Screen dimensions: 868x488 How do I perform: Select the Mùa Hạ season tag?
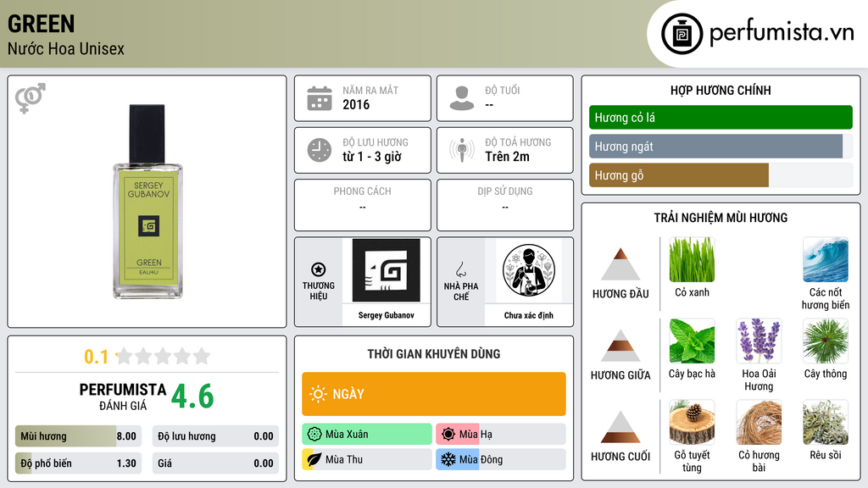pos(500,435)
